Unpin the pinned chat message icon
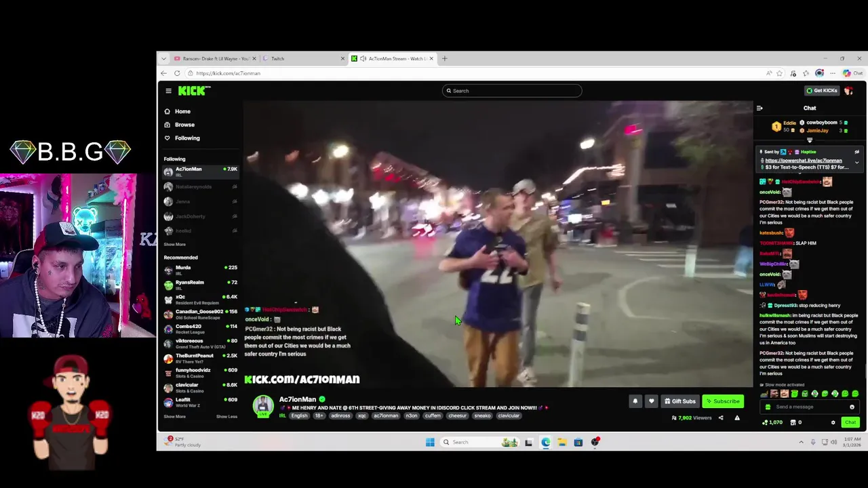This screenshot has width=868, height=488. (856, 152)
